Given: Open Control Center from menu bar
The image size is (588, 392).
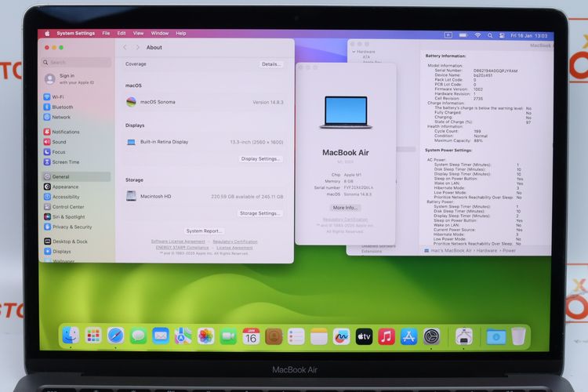Looking at the screenshot, I should pyautogui.click(x=502, y=35).
